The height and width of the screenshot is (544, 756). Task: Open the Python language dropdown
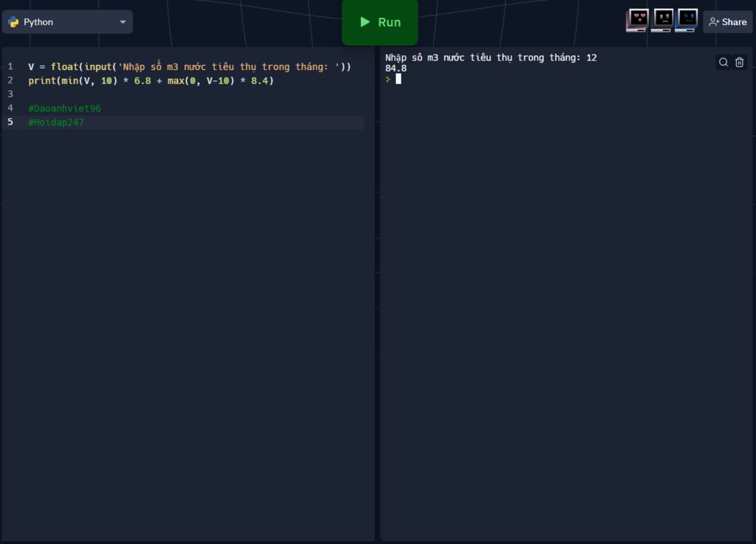[x=66, y=22]
